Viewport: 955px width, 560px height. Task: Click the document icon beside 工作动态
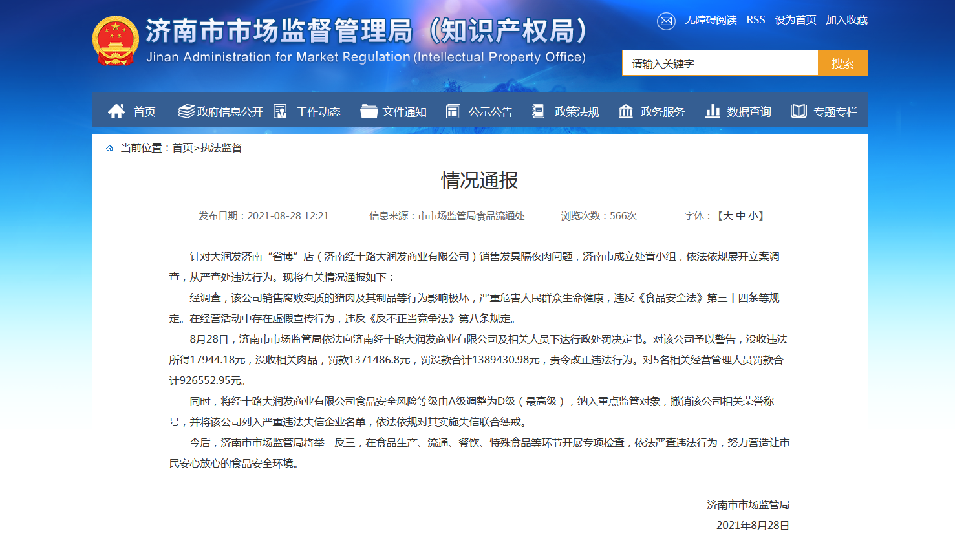click(280, 111)
